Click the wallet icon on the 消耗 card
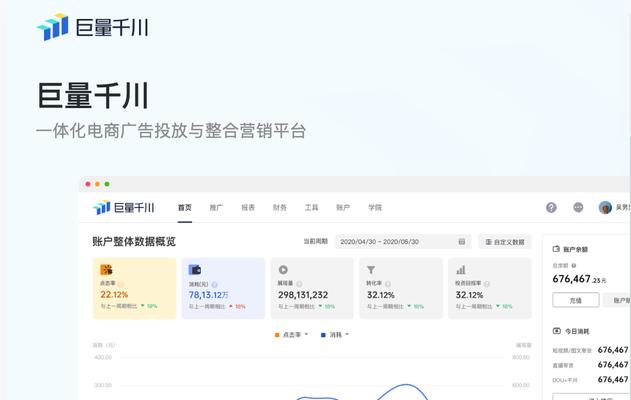Image resolution: width=631 pixels, height=400 pixels. [x=195, y=270]
